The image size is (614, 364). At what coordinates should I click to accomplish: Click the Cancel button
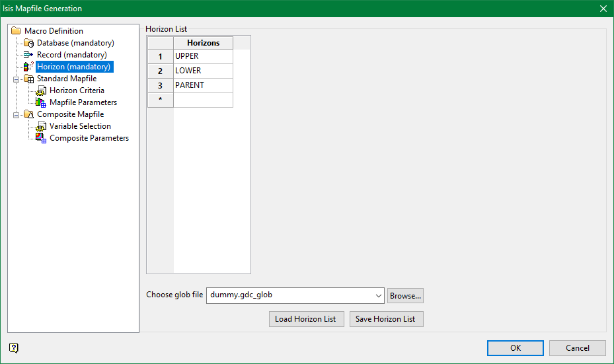577,348
